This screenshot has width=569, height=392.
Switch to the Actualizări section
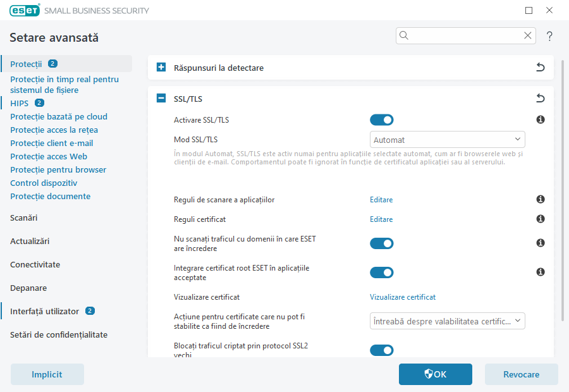(x=29, y=241)
